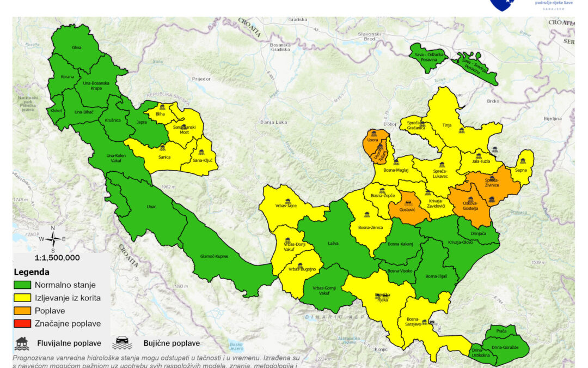Select the Lašva region on the map

333,244
